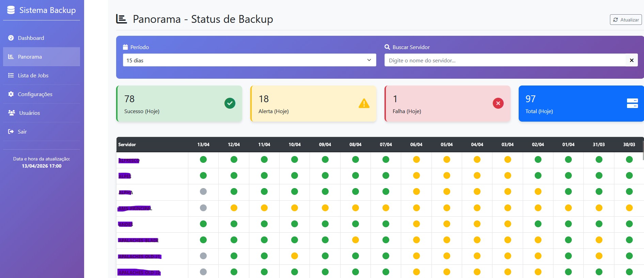Click ALPHA's yellow status dot for 02/04
Viewport: 644px width, 278px height.
(x=538, y=191)
